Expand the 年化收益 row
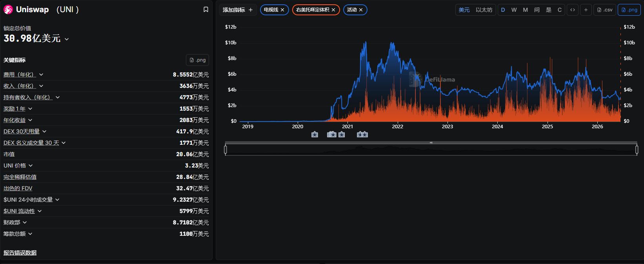 30,120
